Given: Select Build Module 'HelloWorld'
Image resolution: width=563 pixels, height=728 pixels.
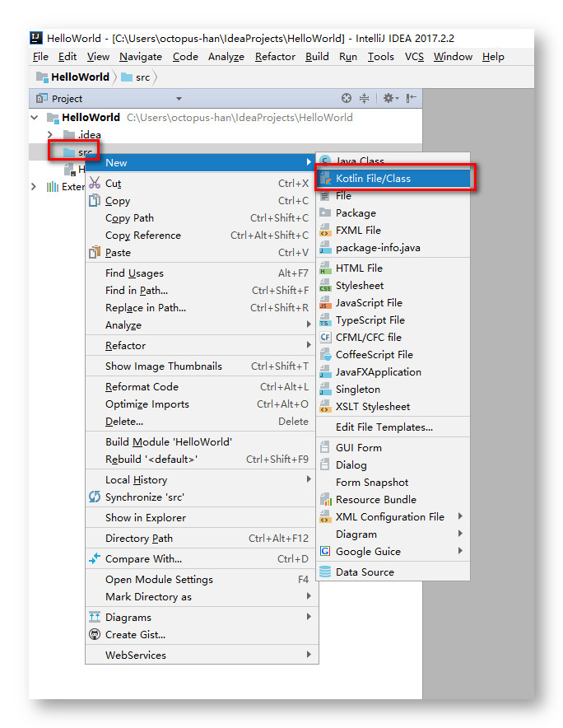Looking at the screenshot, I should [201, 441].
